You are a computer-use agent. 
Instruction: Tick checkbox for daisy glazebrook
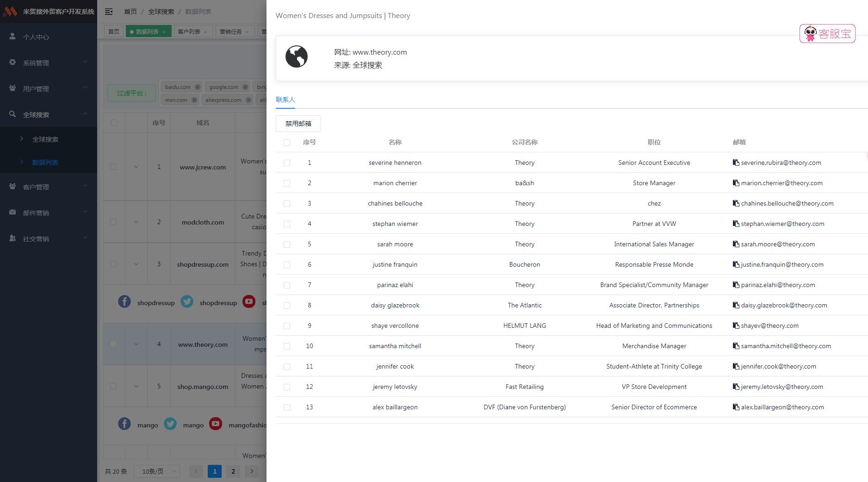click(x=287, y=306)
